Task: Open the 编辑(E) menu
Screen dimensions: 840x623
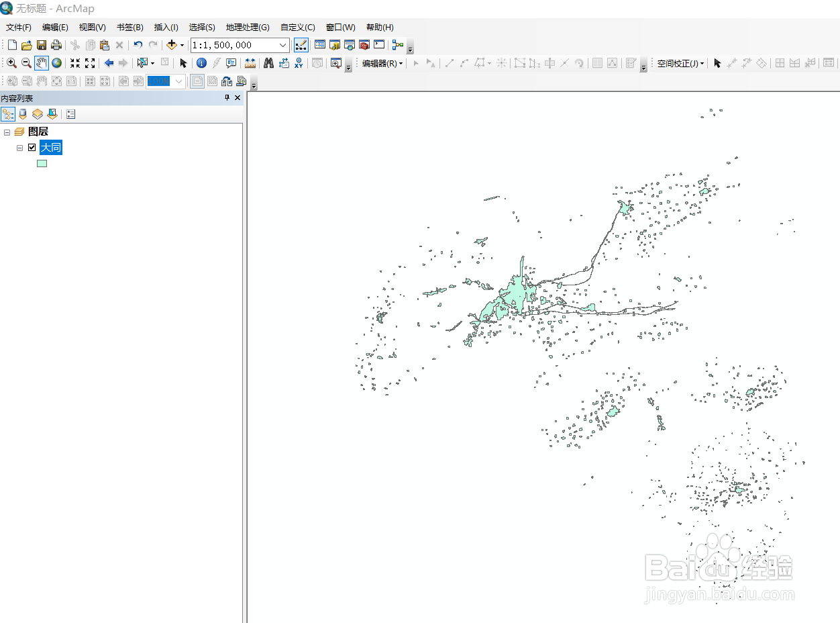Action: 55,28
